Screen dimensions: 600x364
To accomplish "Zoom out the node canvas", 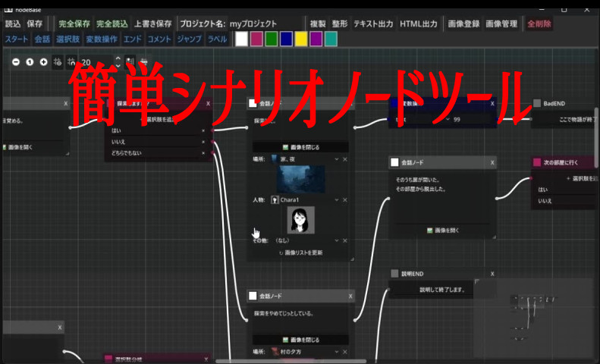I will (16, 62).
